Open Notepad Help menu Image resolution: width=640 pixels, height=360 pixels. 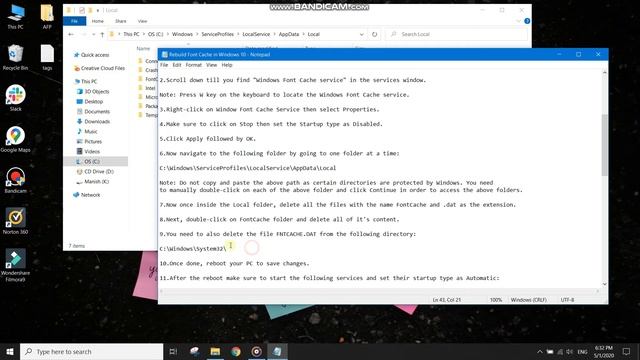227,65
